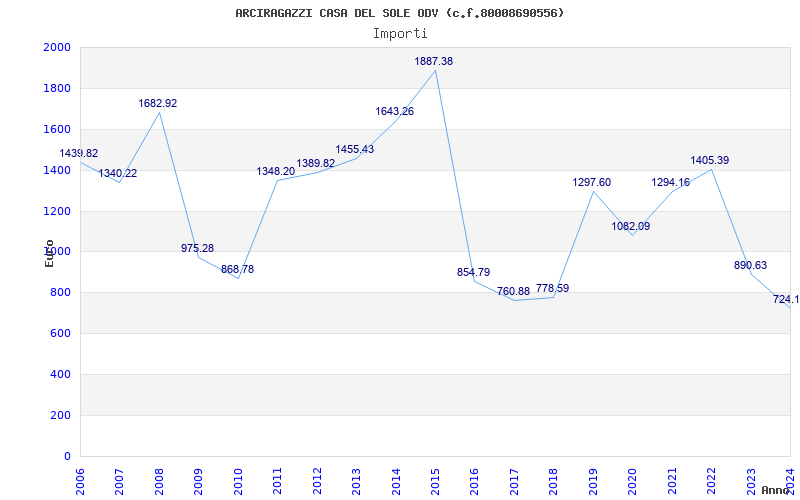The height and width of the screenshot is (500, 800).
Task: Select the 1455.43 data label
Action: pos(355,149)
